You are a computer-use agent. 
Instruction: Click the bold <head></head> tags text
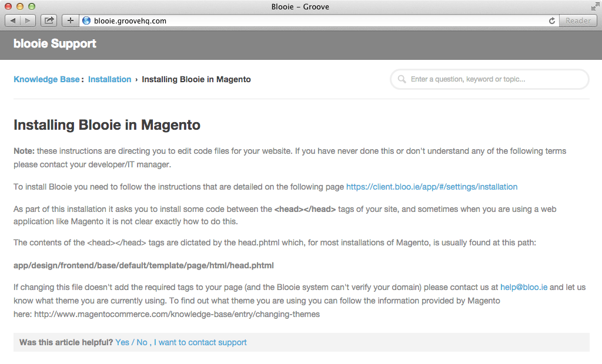[305, 210]
